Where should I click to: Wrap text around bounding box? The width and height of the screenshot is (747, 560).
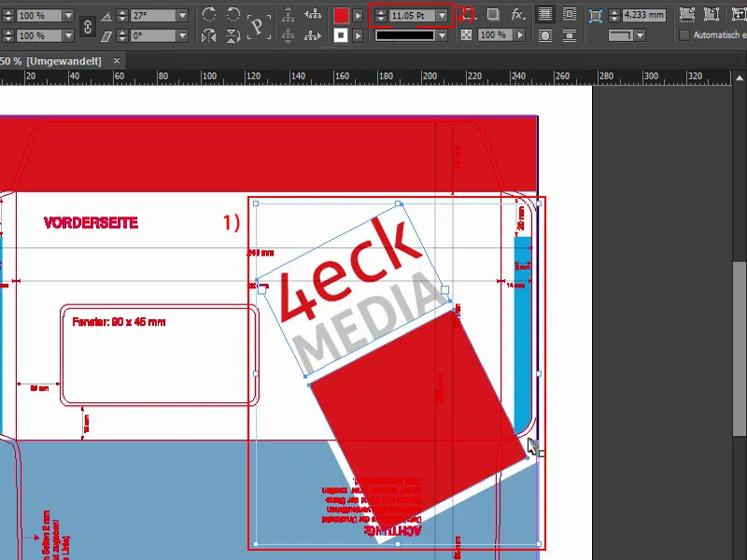pos(570,15)
